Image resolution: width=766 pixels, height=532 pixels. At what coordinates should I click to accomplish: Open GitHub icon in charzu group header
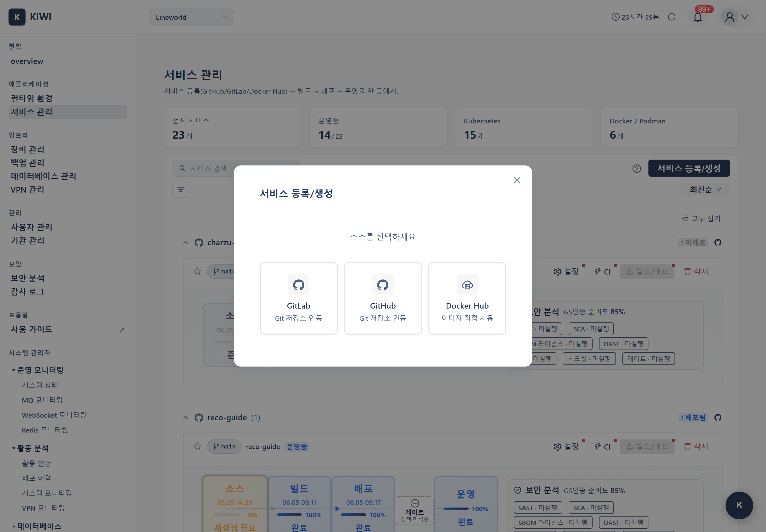coord(718,242)
